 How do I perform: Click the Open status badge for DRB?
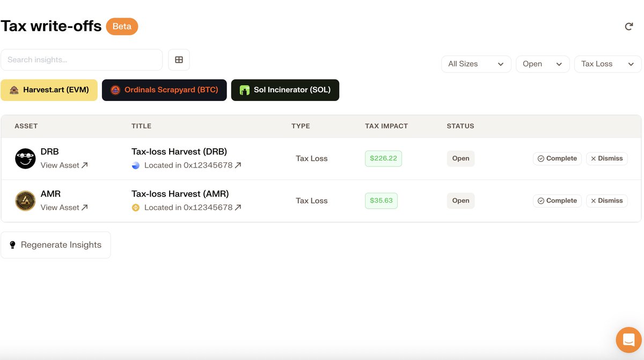(x=460, y=159)
